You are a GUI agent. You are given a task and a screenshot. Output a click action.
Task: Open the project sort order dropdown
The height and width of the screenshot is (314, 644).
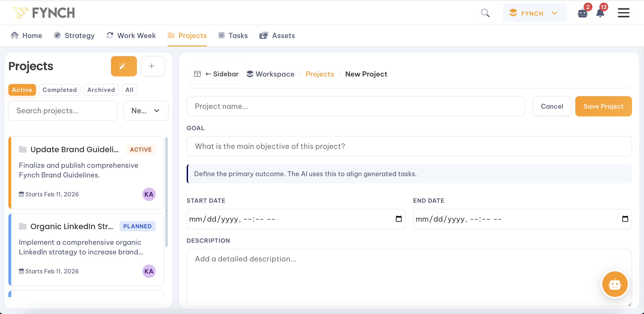coord(146,110)
